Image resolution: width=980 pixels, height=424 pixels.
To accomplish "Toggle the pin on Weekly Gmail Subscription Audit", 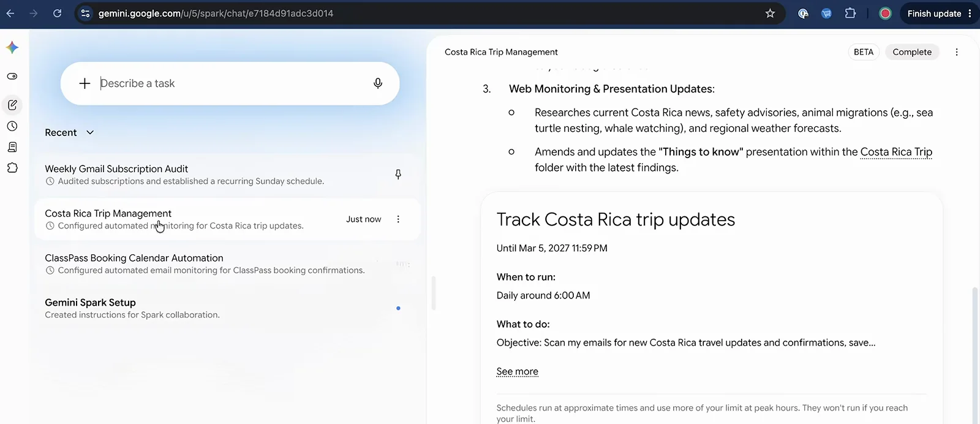I will pyautogui.click(x=398, y=175).
